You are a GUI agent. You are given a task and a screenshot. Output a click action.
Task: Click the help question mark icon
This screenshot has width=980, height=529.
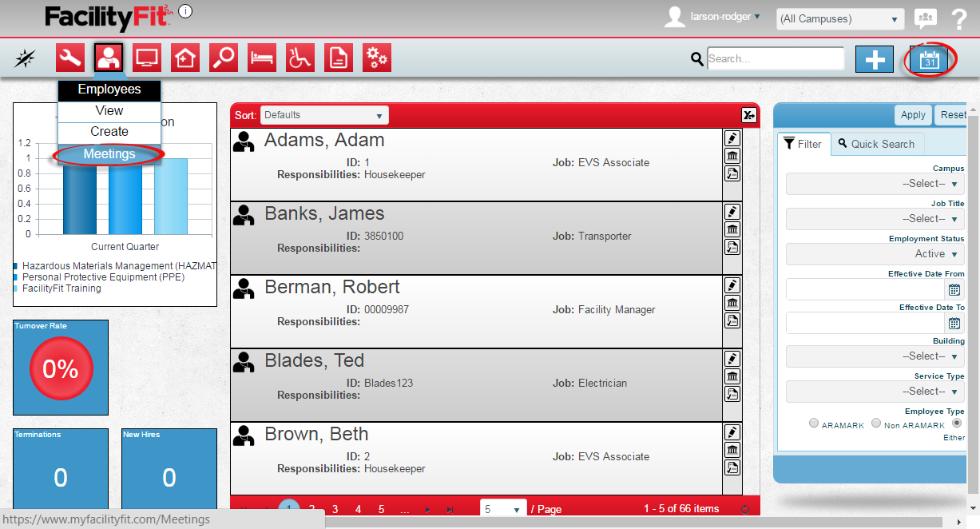click(959, 19)
